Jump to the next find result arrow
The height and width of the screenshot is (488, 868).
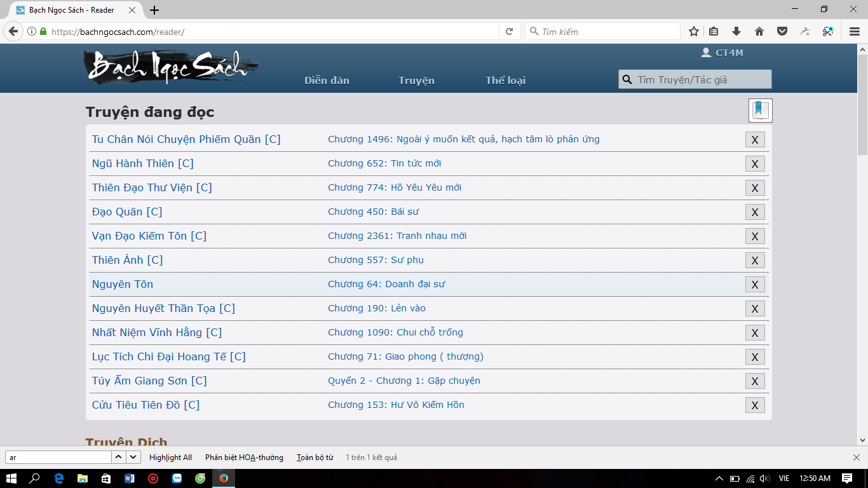[x=133, y=457]
